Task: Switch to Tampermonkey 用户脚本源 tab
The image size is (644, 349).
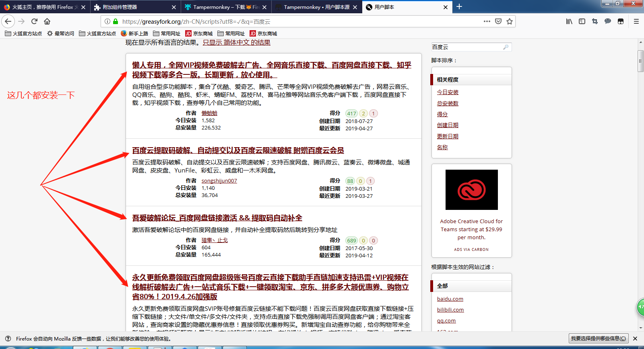Action: pos(317,7)
